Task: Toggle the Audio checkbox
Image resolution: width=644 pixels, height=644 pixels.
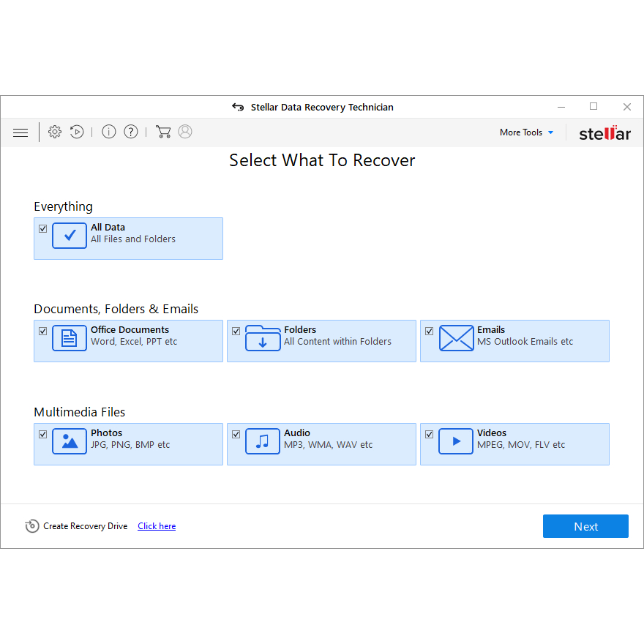Action: [x=236, y=434]
